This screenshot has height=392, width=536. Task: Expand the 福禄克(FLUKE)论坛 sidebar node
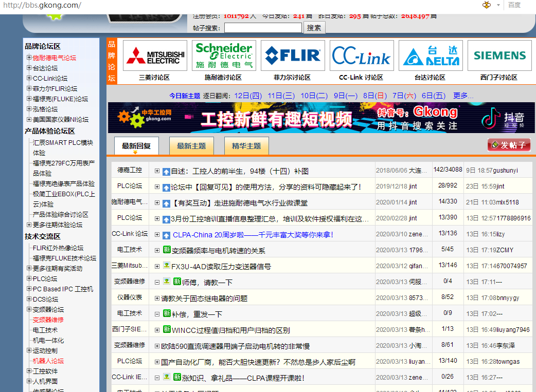pyautogui.click(x=29, y=99)
